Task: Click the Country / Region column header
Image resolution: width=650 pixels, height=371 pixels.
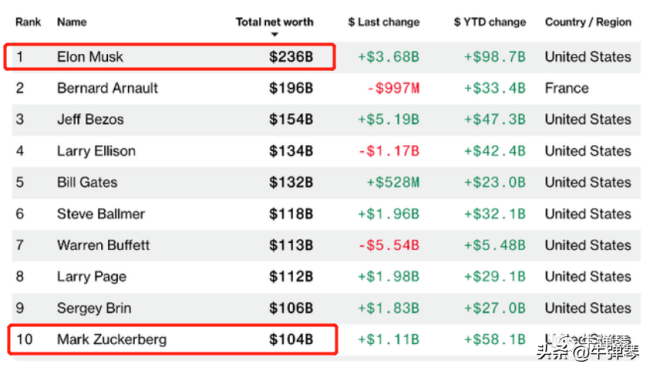Action: coord(588,22)
